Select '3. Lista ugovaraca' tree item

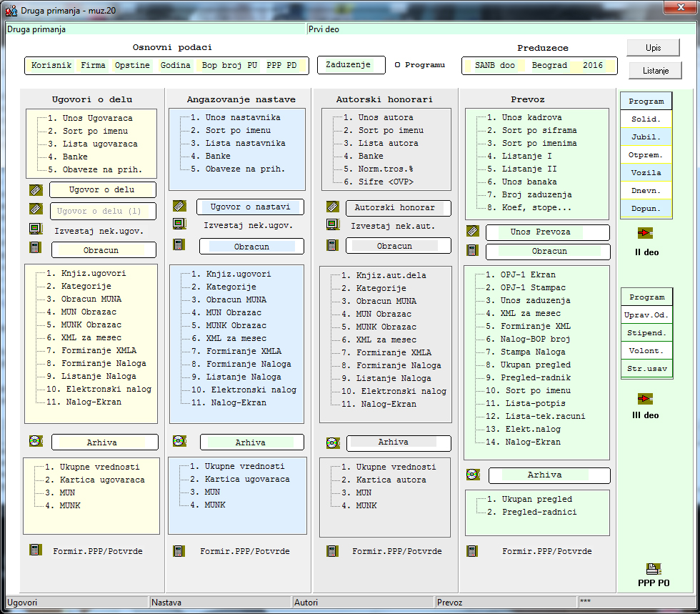(x=93, y=144)
